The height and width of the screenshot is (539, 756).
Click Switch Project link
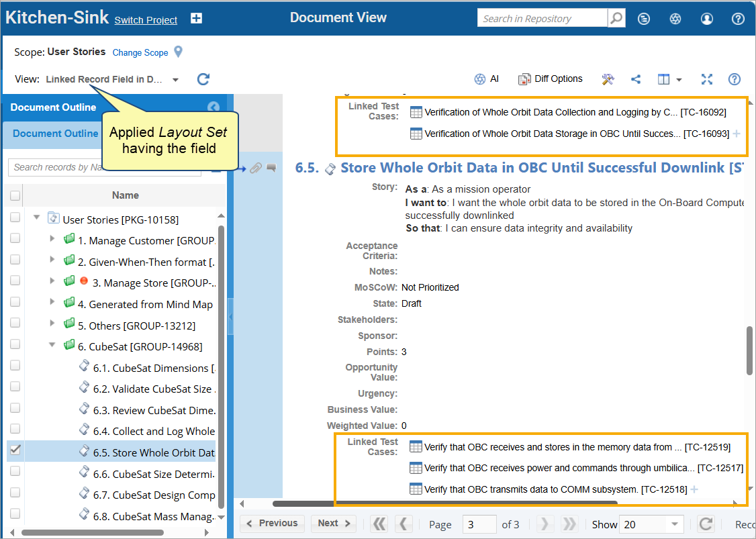pos(146,20)
